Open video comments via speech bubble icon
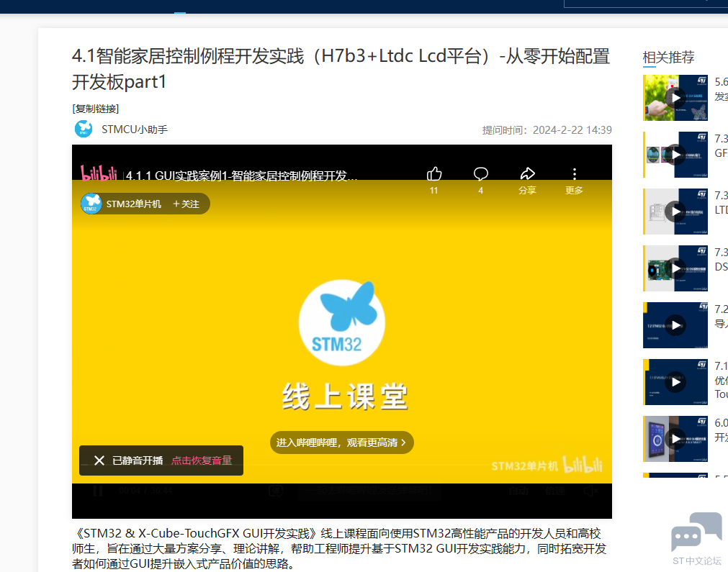728x572 pixels. click(x=480, y=174)
